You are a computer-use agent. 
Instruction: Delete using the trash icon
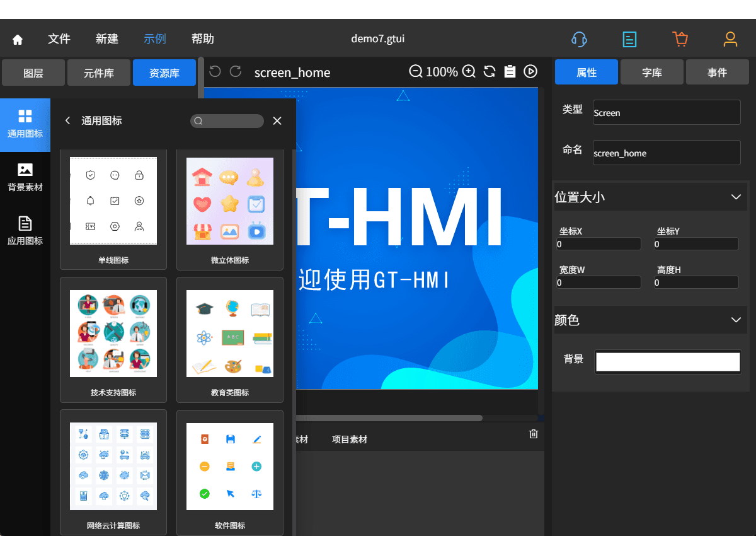[534, 434]
